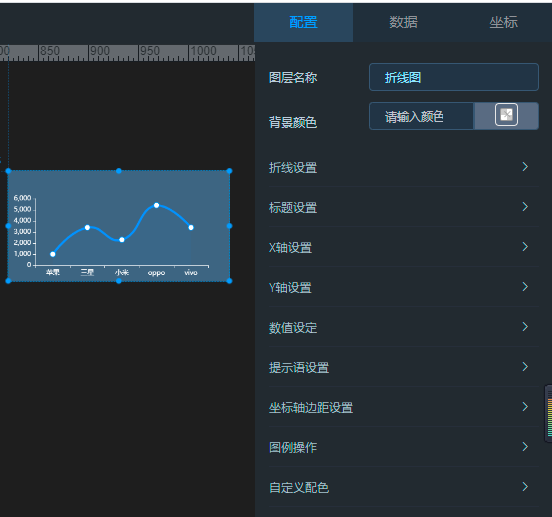Screen dimensions: 552x517
Task: Expand the 提示语设置 section
Action: tap(404, 367)
